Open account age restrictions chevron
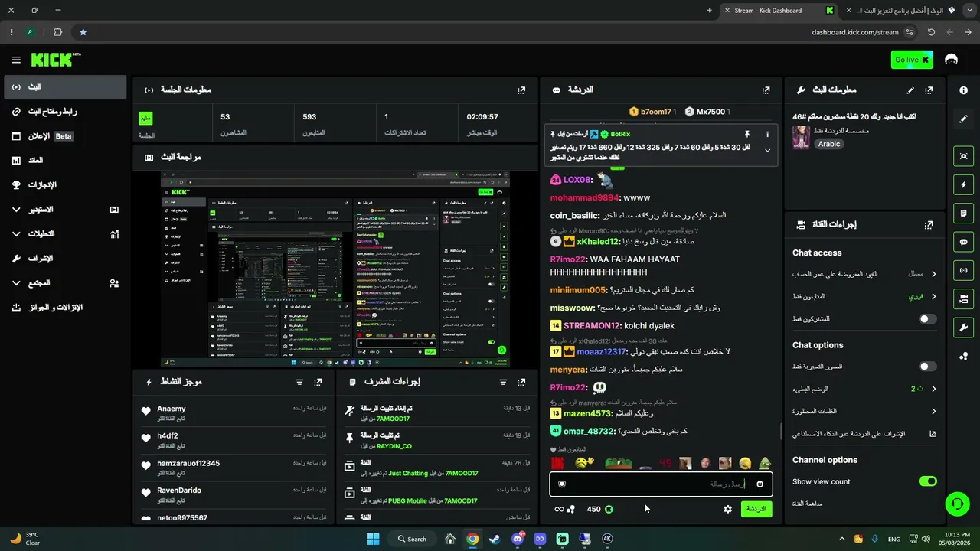Viewport: 980px width, 551px height. click(x=933, y=274)
